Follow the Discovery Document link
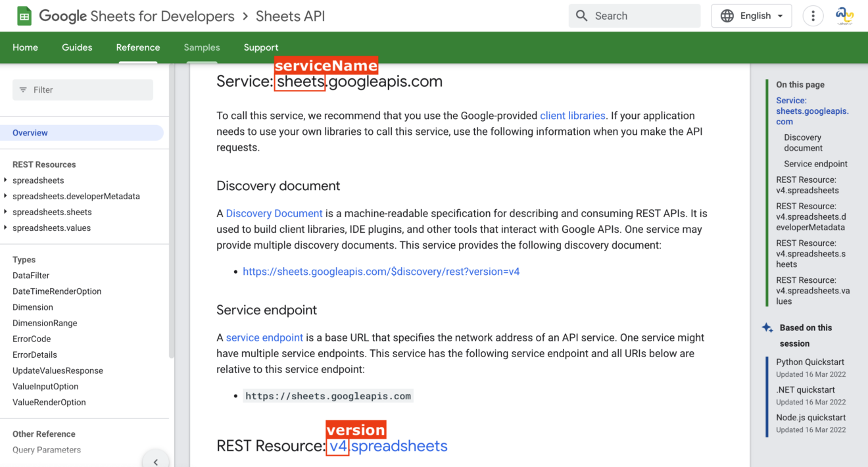 274,212
